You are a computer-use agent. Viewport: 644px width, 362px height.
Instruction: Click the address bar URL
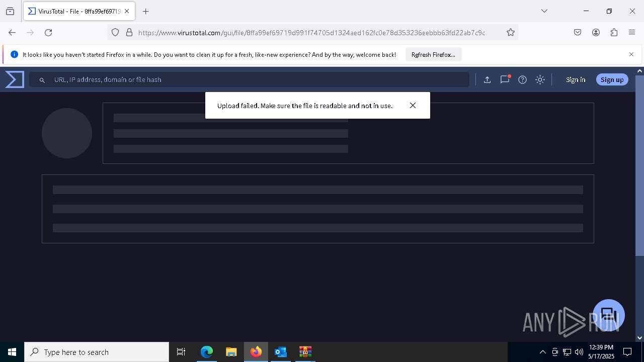311,33
